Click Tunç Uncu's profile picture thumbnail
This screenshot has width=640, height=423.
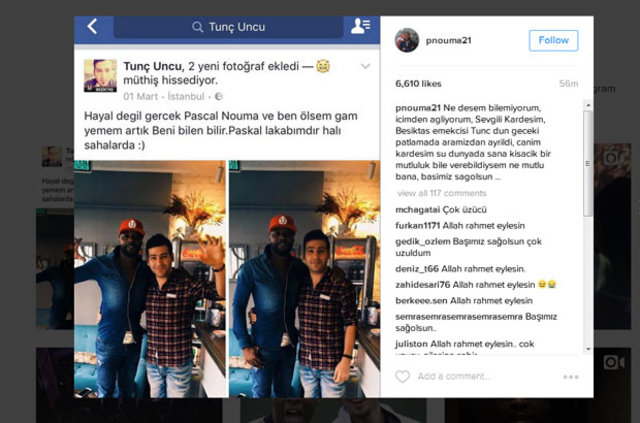pos(100,76)
